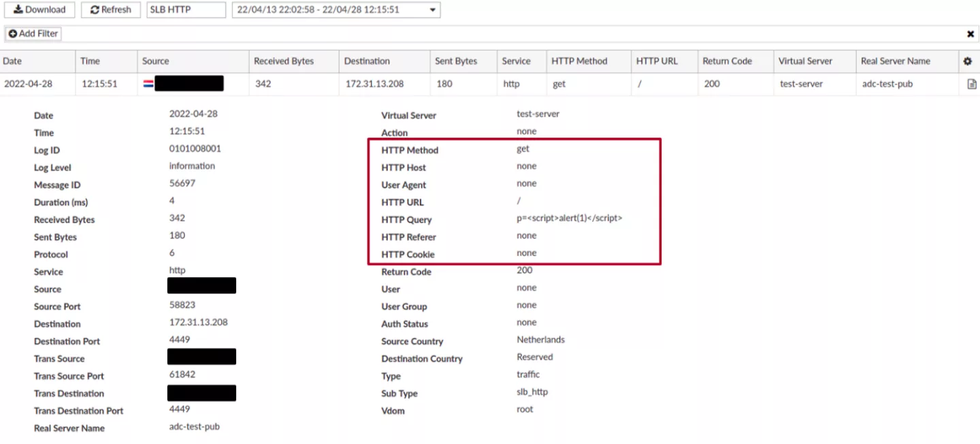Screen dimensions: 980x444
Task: Click the HTTP Referer label
Action: [x=409, y=237]
